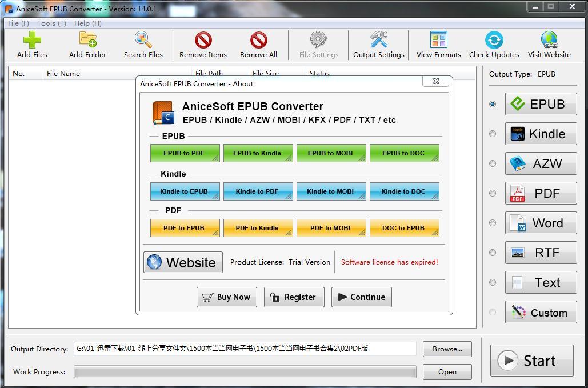Close the About dialog with X
This screenshot has height=388, width=588.
tap(435, 81)
